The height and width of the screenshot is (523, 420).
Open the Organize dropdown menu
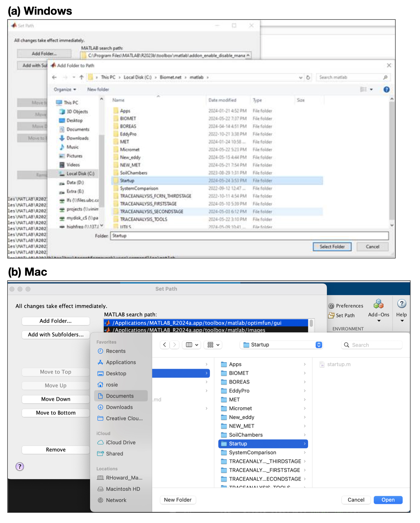tap(65, 89)
